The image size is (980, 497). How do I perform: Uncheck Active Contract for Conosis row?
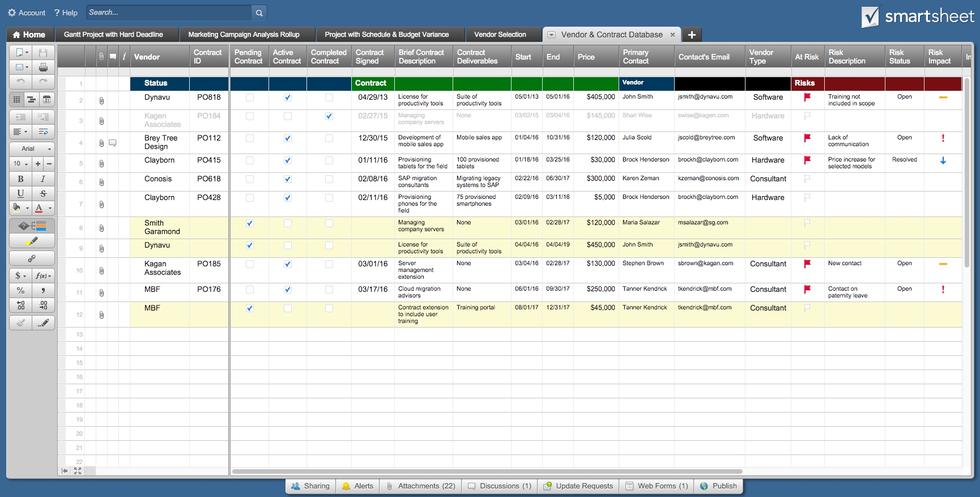click(288, 179)
